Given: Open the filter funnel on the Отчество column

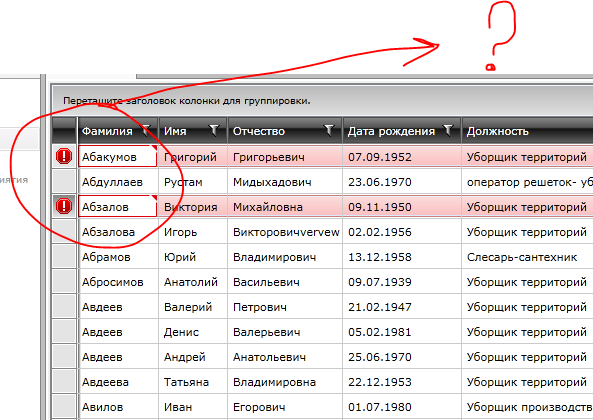Looking at the screenshot, I should point(329,130).
